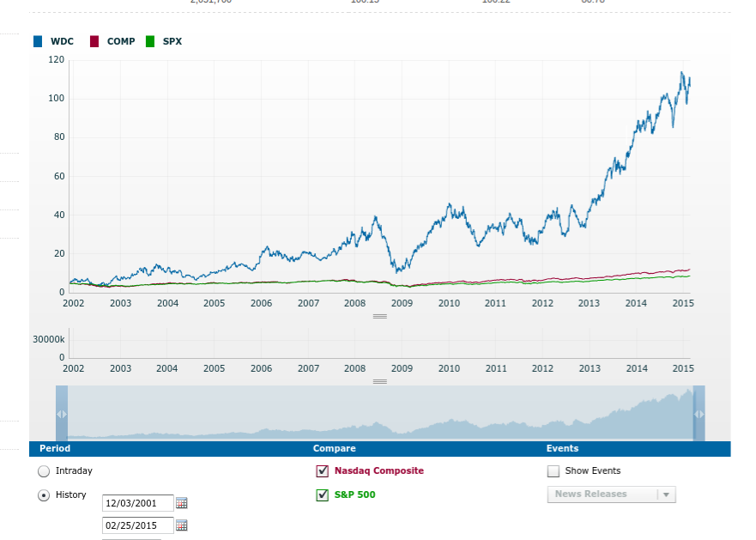
Task: Click inside the overview navigator chart
Action: [379, 414]
